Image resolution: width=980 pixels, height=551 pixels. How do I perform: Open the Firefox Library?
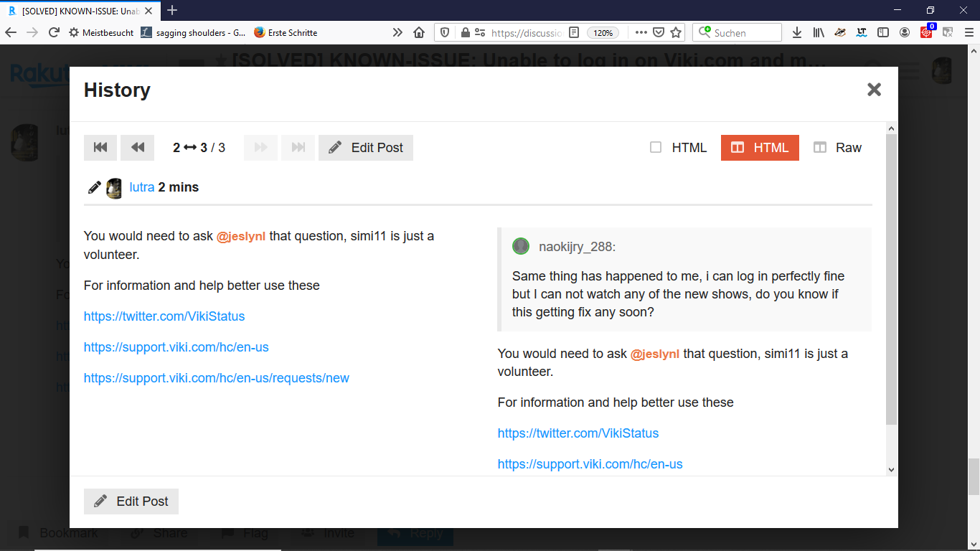(x=819, y=32)
